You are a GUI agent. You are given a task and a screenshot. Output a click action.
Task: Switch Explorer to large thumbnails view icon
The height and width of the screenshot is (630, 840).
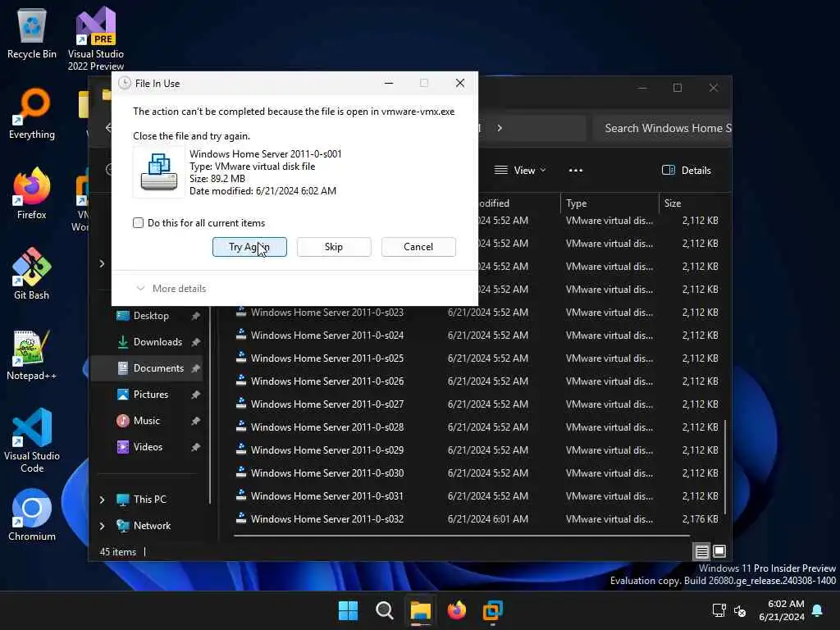[719, 551]
